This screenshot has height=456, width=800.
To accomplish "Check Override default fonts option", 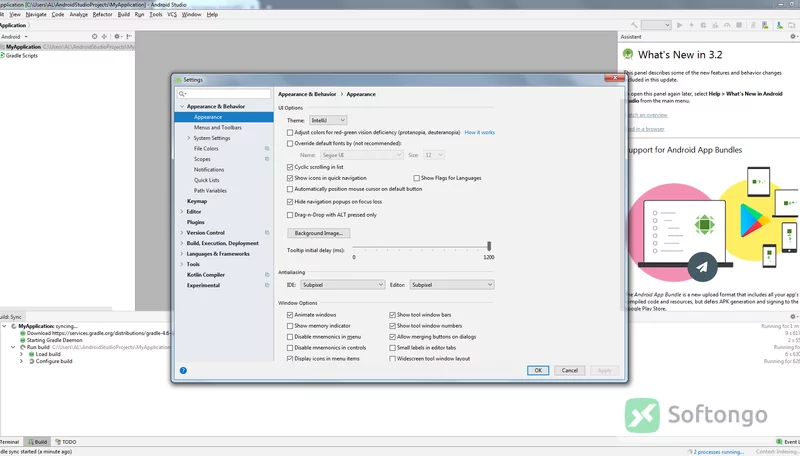I will tap(290, 144).
